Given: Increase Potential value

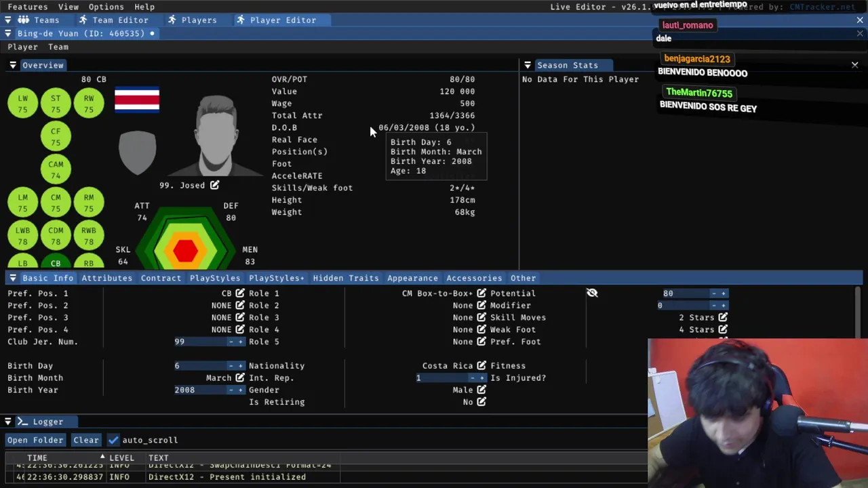Looking at the screenshot, I should 724,293.
